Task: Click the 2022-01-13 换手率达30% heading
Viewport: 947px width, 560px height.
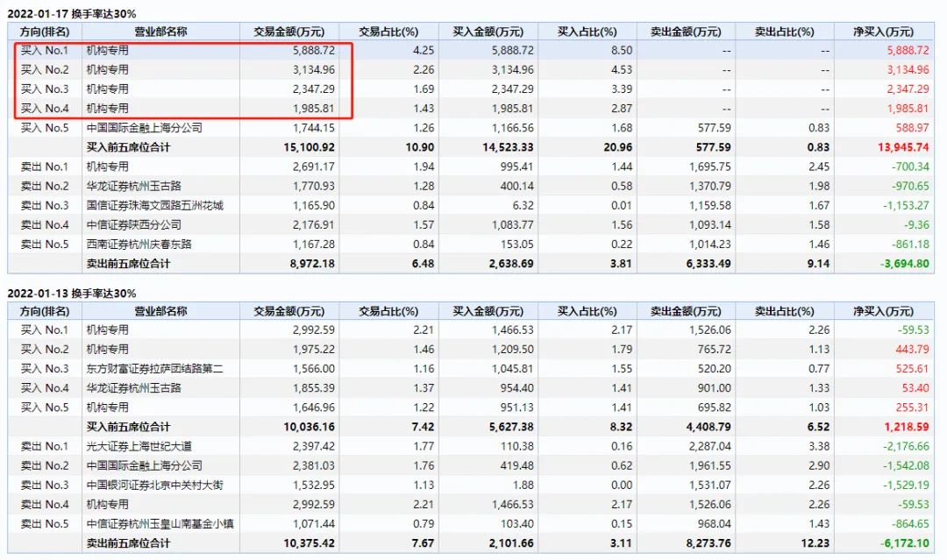Action: click(72, 293)
